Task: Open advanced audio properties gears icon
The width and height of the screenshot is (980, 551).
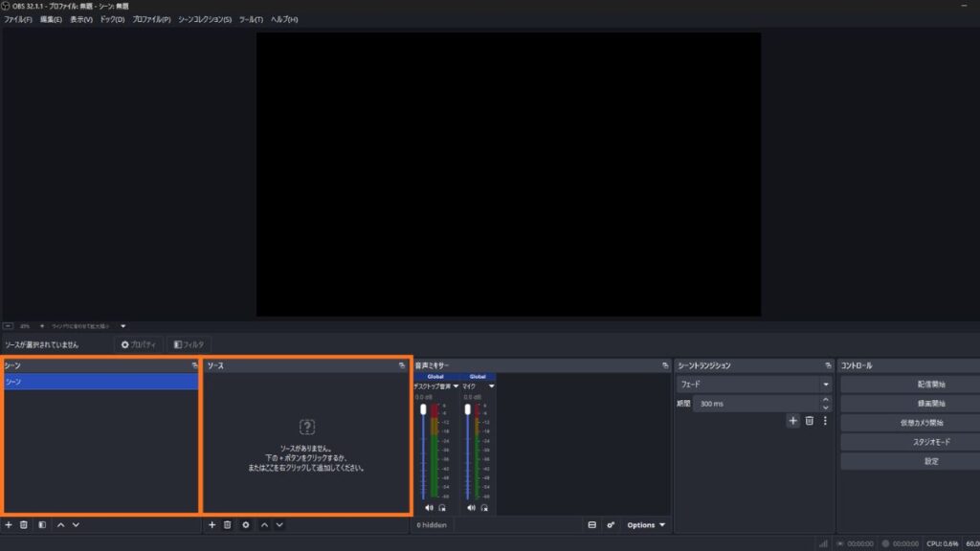Action: pyautogui.click(x=611, y=524)
